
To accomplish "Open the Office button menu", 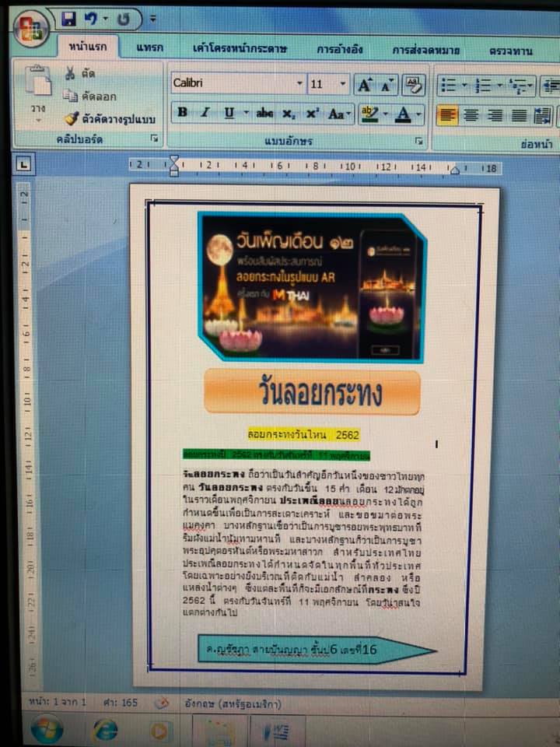I will click(x=30, y=28).
